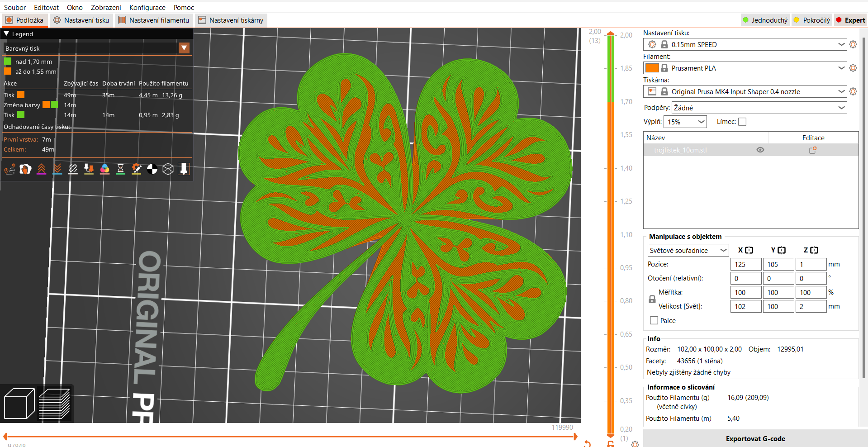
Task: Show wipe moves in preview
Action: click(x=25, y=169)
